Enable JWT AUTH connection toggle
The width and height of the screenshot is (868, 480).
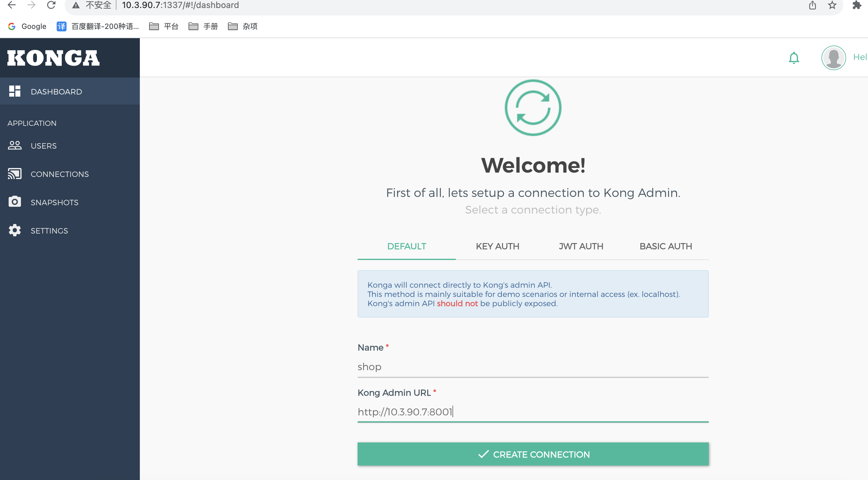[x=580, y=246]
